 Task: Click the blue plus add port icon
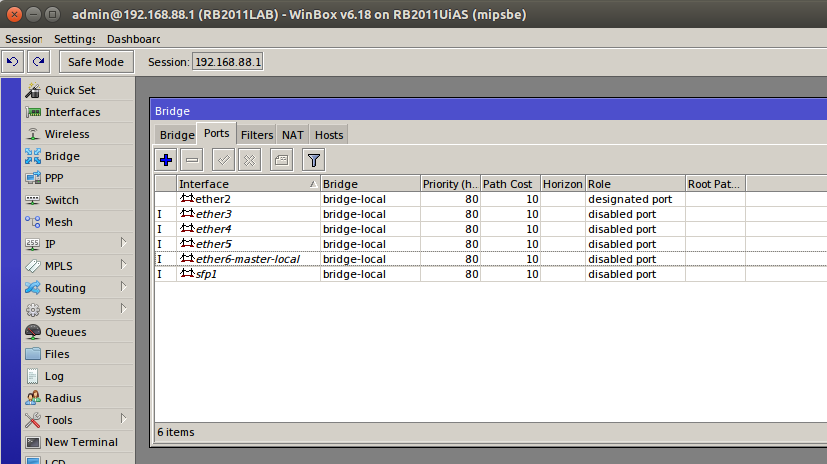point(167,160)
